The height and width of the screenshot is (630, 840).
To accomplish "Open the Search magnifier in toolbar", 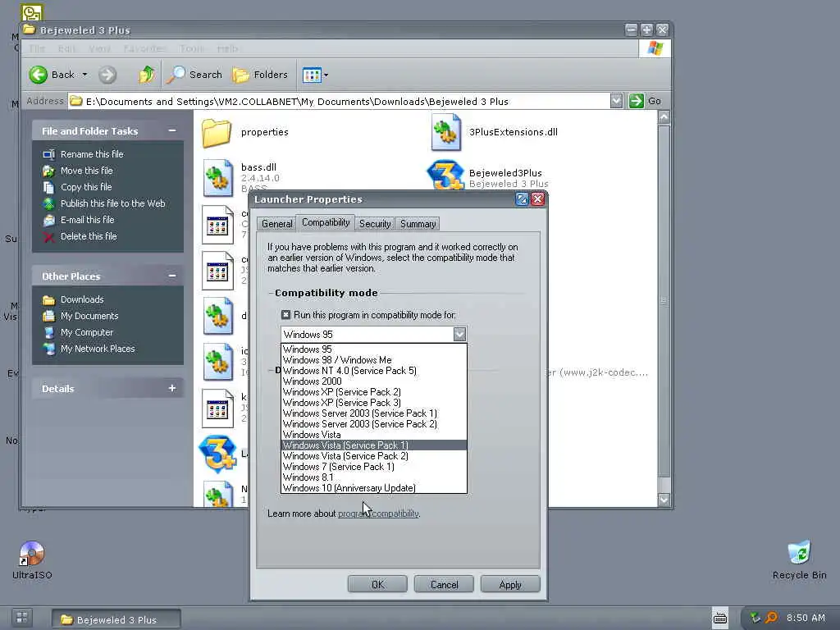I will [194, 75].
